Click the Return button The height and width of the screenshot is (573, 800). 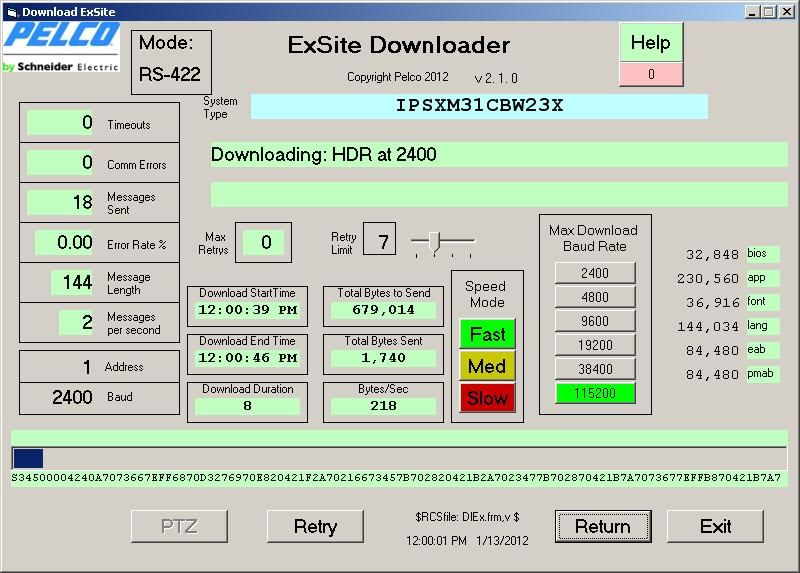click(603, 526)
